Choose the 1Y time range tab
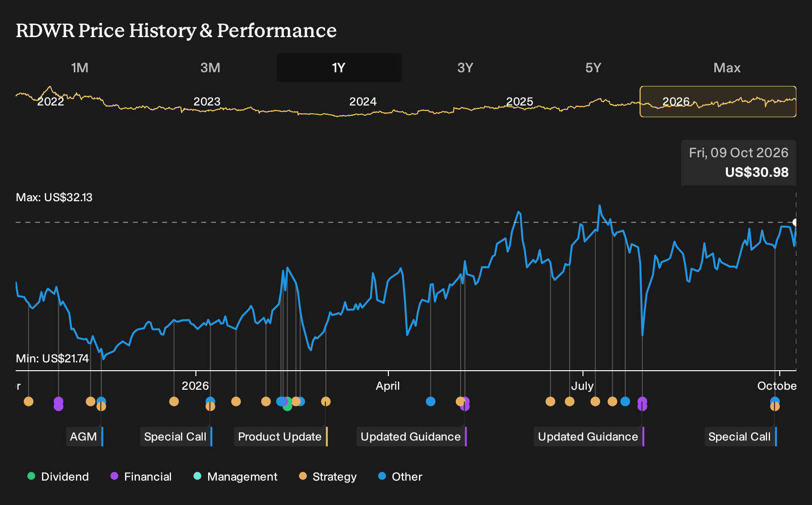This screenshot has height=505, width=812. (x=339, y=67)
